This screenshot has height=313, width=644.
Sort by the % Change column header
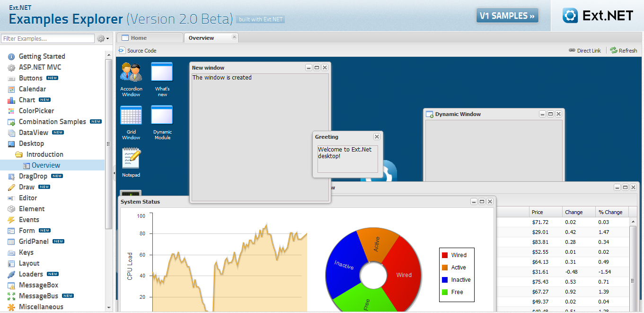613,212
